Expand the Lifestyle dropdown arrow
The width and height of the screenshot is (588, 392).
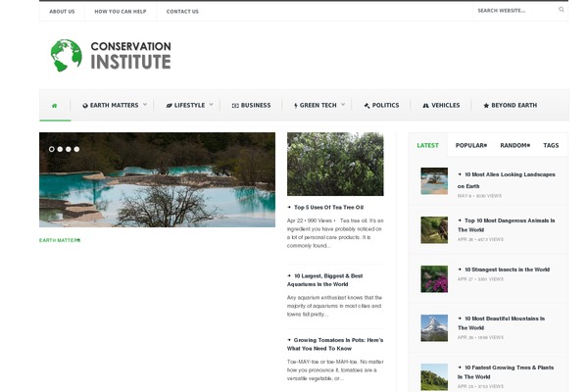click(x=211, y=105)
